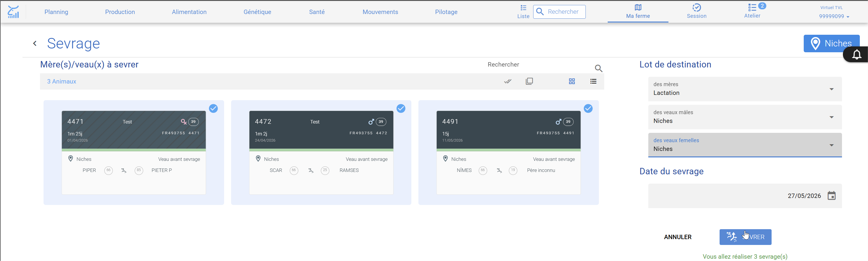Switch to the Atelier tab

click(752, 12)
